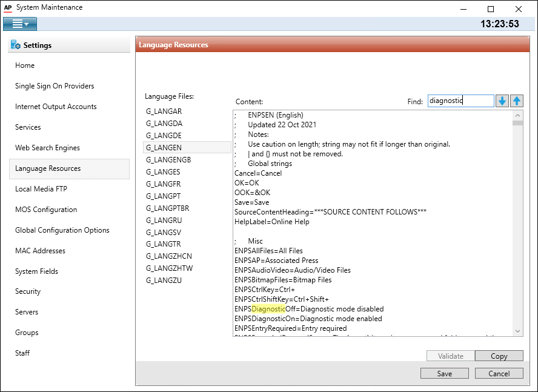The height and width of the screenshot is (392, 538).
Task: Select the G_LANGDA language file
Action: [x=164, y=123]
